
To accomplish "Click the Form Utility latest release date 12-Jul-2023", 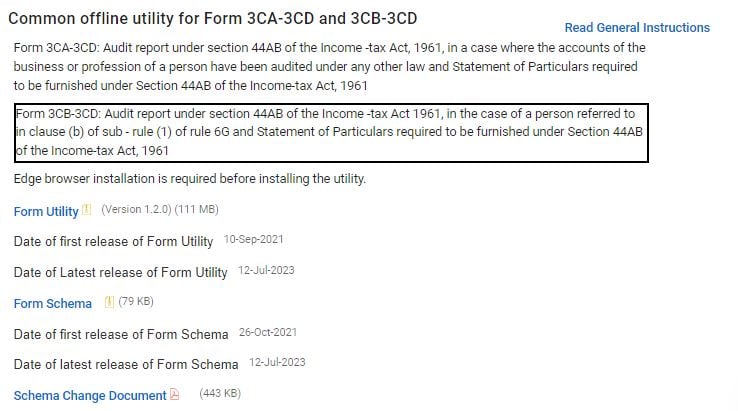I will pyautogui.click(x=266, y=271).
